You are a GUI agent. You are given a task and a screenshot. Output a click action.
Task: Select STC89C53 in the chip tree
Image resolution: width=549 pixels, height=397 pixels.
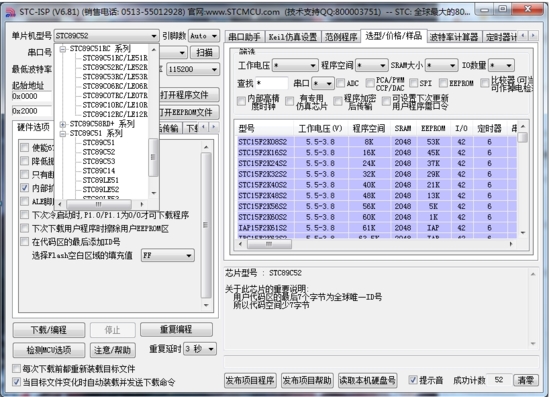pos(99,161)
